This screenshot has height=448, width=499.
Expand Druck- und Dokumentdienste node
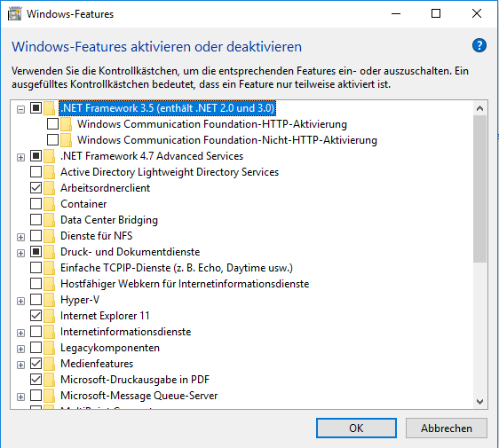(20, 253)
